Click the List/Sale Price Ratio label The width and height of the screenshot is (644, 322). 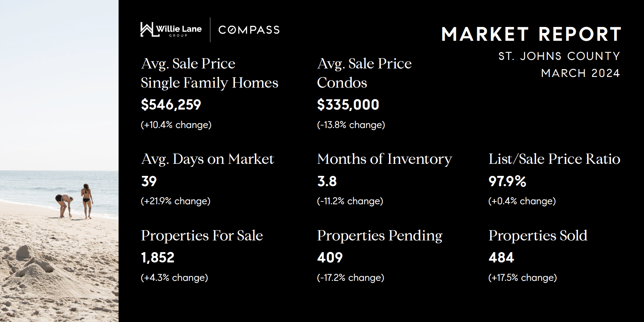point(554,159)
